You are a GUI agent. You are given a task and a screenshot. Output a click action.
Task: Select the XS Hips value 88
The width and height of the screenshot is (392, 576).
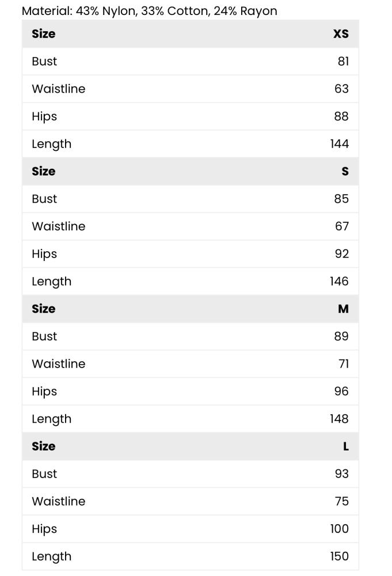341,116
